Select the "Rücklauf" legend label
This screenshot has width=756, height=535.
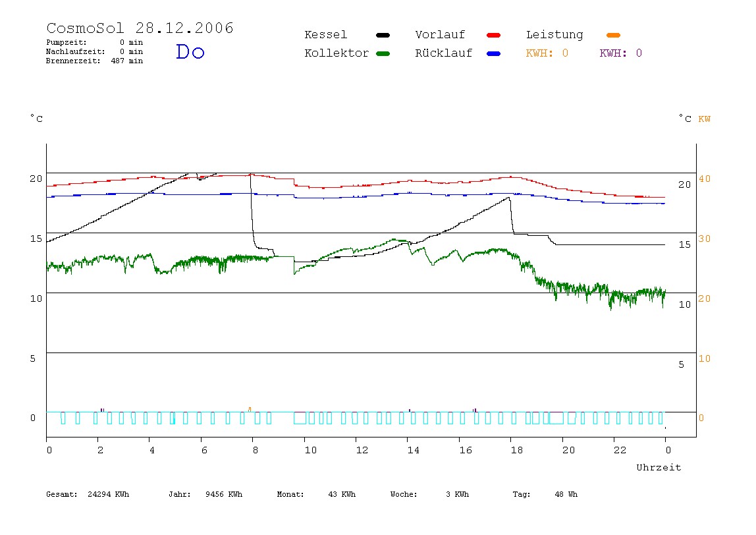[x=444, y=53]
